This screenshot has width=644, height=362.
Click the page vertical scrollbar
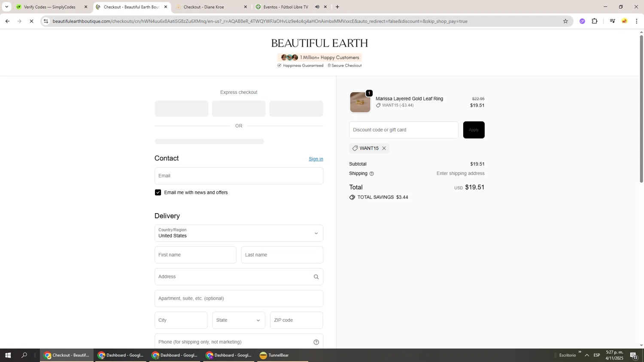coord(641,109)
